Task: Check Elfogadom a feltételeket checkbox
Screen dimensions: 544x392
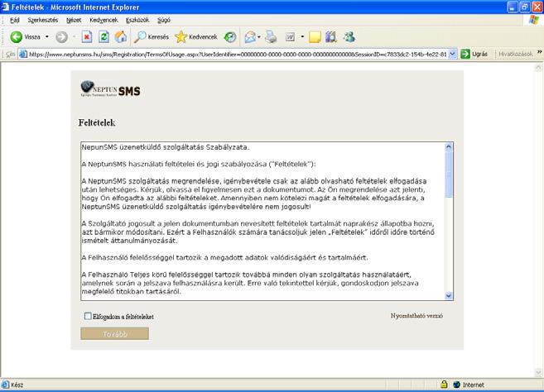Action: [88, 316]
